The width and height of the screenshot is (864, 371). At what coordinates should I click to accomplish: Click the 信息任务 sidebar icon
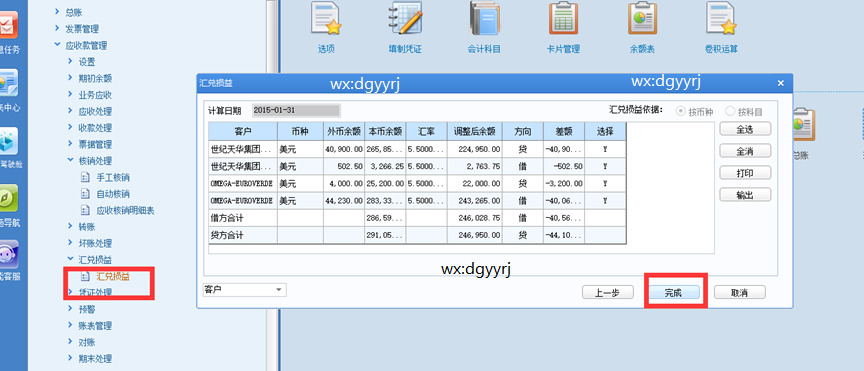[x=8, y=25]
